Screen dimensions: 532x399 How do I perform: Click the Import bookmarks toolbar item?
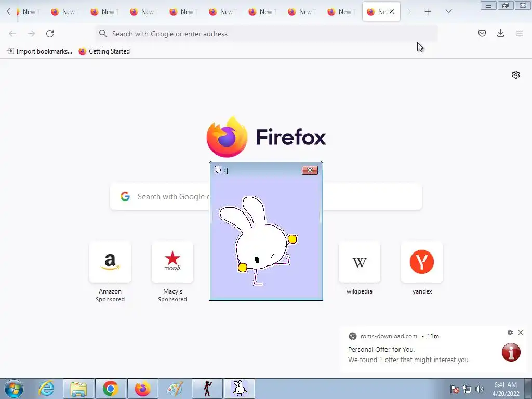click(39, 51)
